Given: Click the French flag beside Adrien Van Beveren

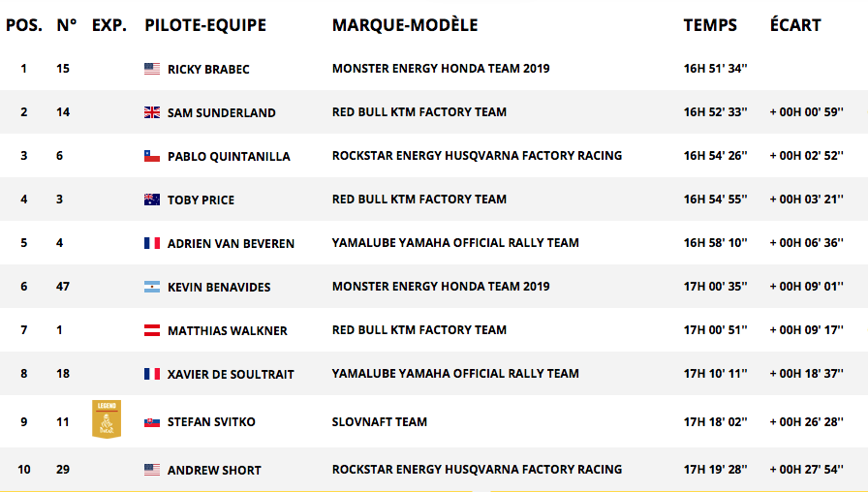Looking at the screenshot, I should pyautogui.click(x=151, y=243).
